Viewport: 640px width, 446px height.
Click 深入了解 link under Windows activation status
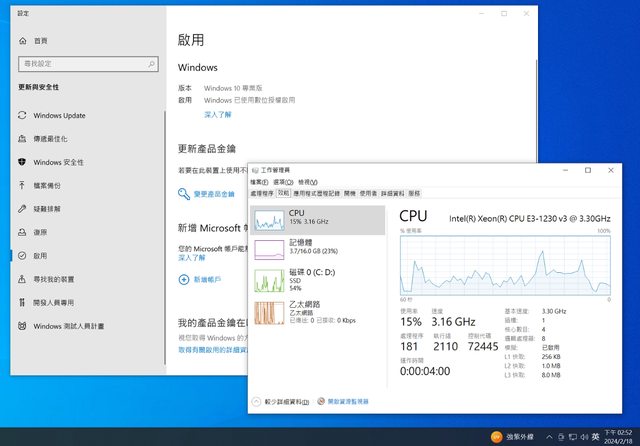(218, 115)
